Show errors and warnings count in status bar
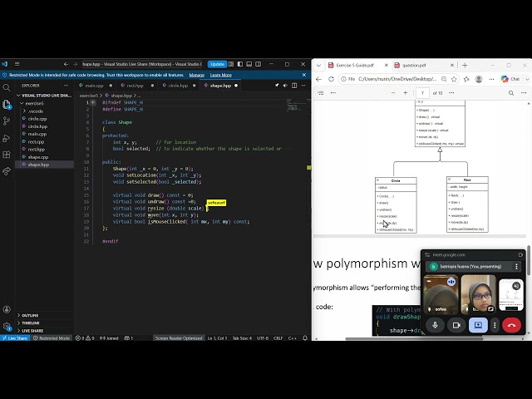This screenshot has height=399, width=532. coord(85,338)
